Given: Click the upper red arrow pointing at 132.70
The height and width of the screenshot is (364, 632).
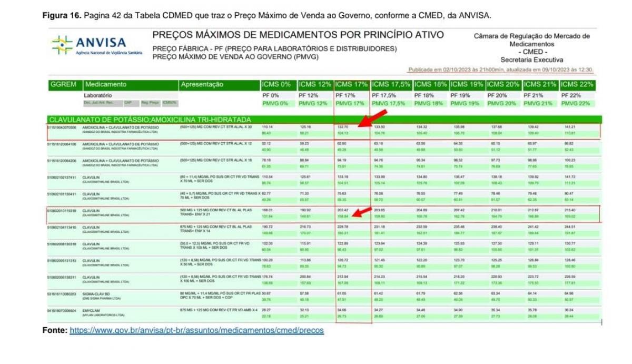Looking at the screenshot, I should pyautogui.click(x=373, y=119).
